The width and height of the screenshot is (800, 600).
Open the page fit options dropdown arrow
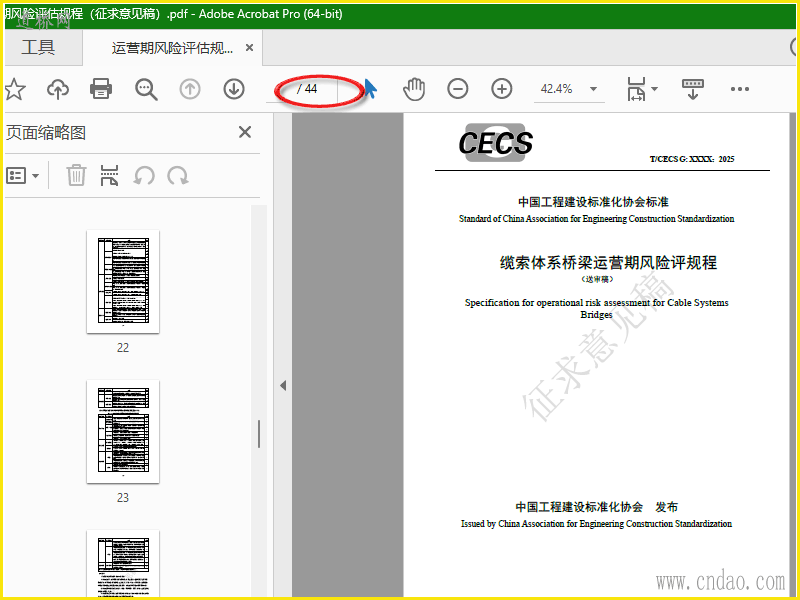(655, 89)
